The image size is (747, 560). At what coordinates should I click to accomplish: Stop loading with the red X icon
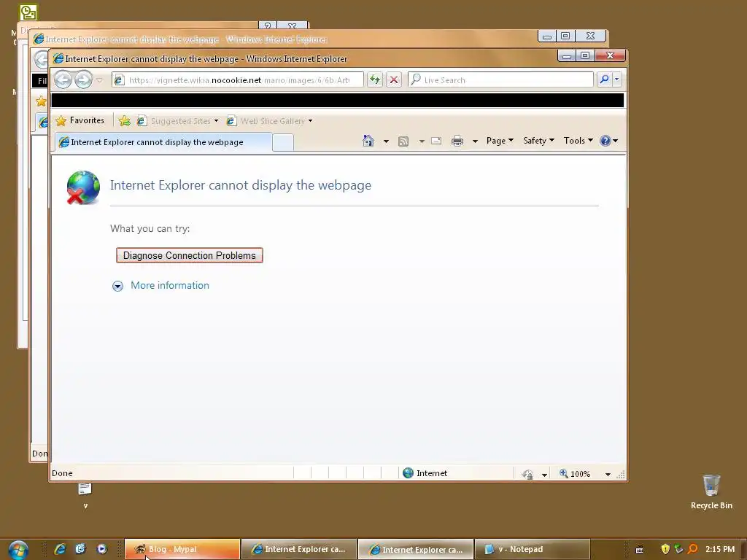pos(394,79)
